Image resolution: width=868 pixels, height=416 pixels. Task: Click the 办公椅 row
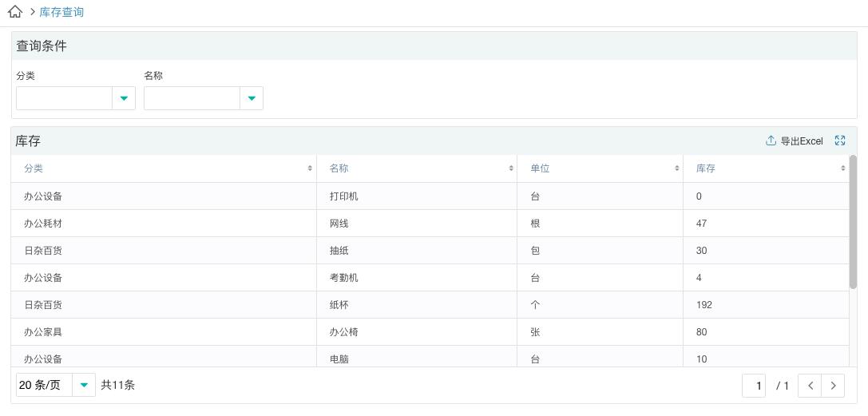343,332
